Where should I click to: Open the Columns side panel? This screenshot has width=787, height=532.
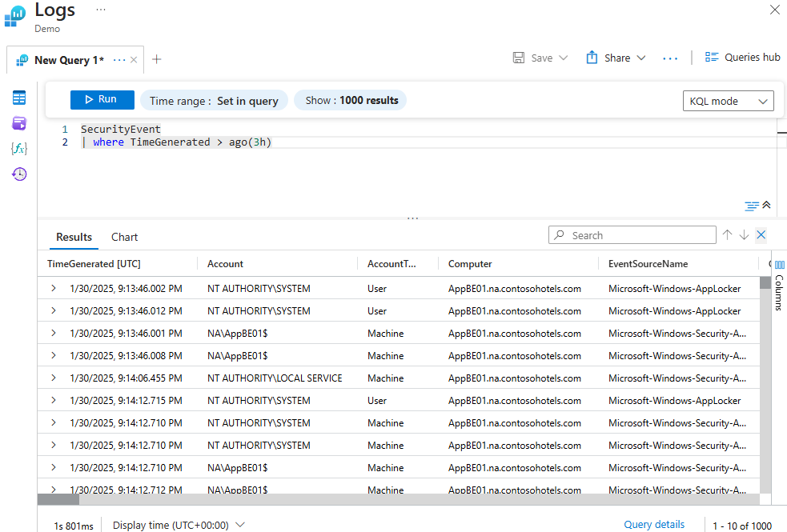coord(780,285)
